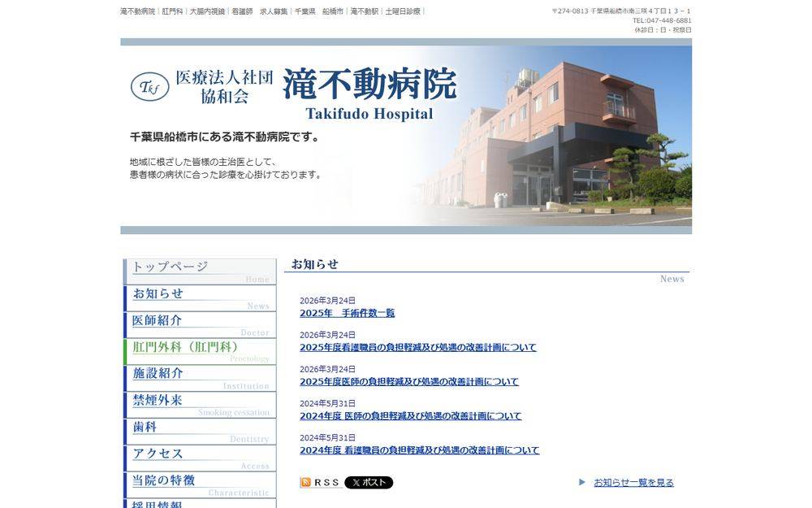Open 2024年度 看護職員の負担軽減 news link
The width and height of the screenshot is (812, 508).
coord(420,450)
